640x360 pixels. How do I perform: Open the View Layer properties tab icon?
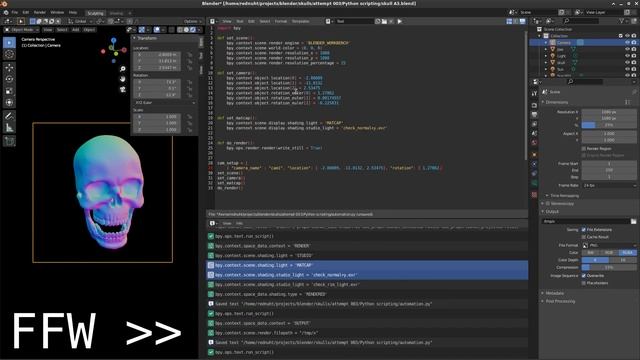[x=534, y=124]
